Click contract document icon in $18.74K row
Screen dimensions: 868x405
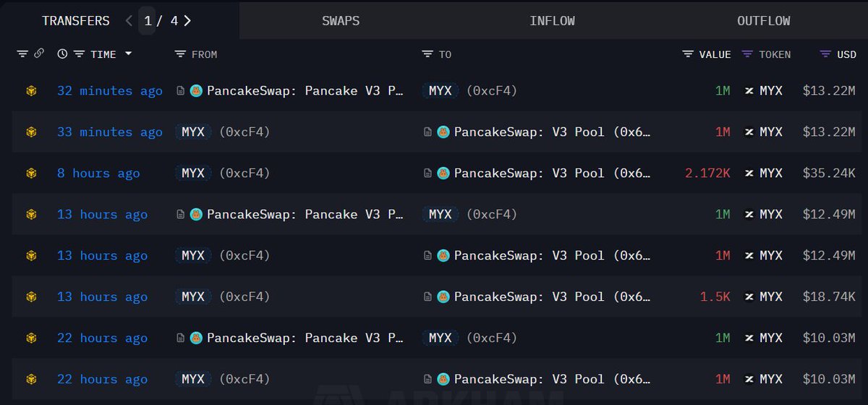[427, 297]
